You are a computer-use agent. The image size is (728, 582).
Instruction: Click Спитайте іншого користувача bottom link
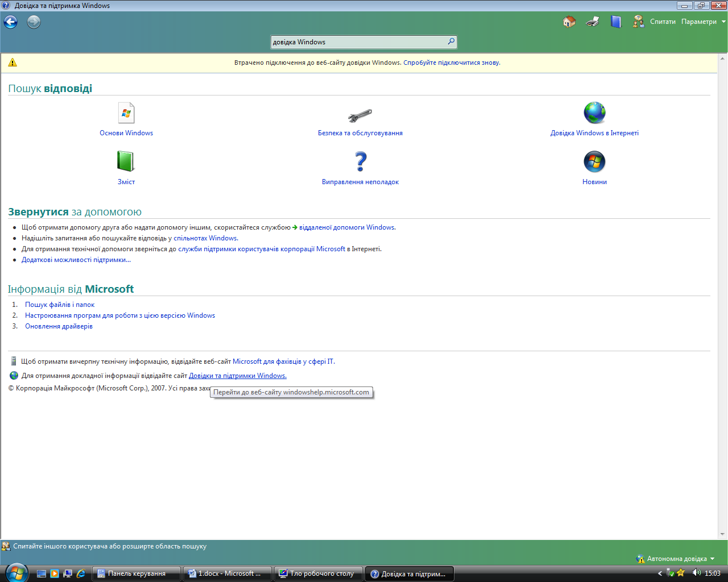[x=110, y=546]
